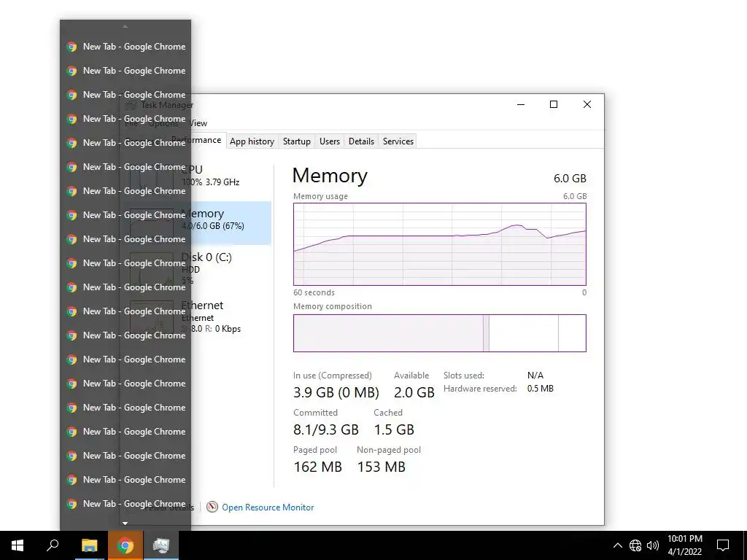This screenshot has height=560, width=747.
Task: Click the Memory composition label
Action: point(333,307)
